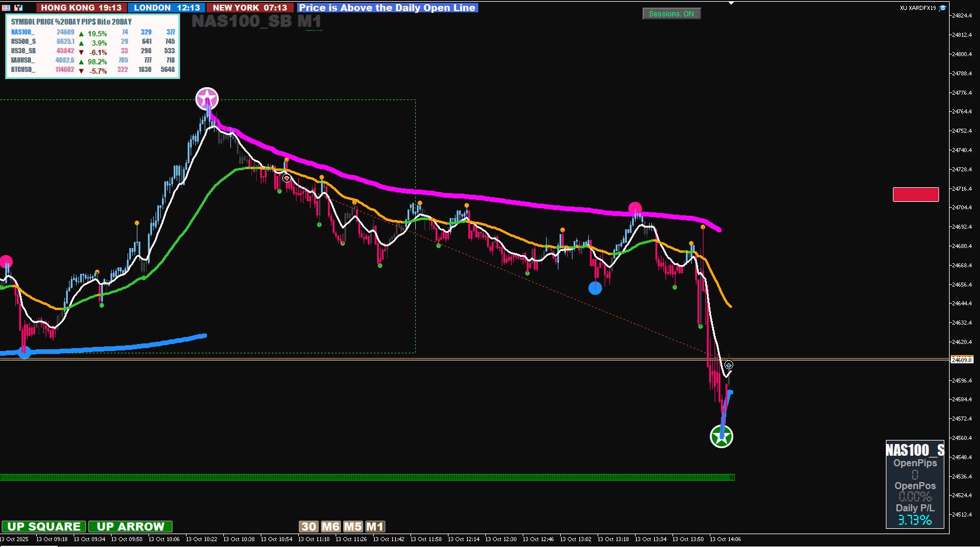Click the OpenPos 0.00% value
This screenshot has width=980, height=547.
tap(915, 497)
